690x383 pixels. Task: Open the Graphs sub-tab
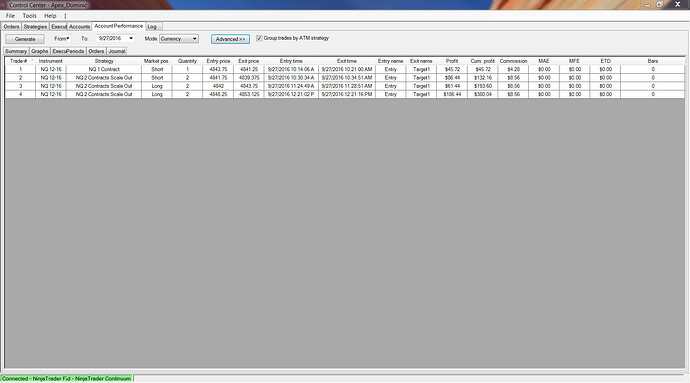[x=40, y=52]
